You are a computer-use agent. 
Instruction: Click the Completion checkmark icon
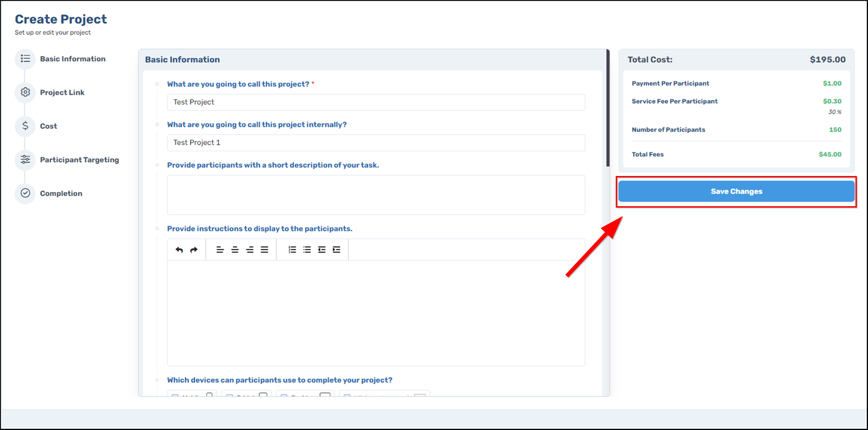point(25,193)
